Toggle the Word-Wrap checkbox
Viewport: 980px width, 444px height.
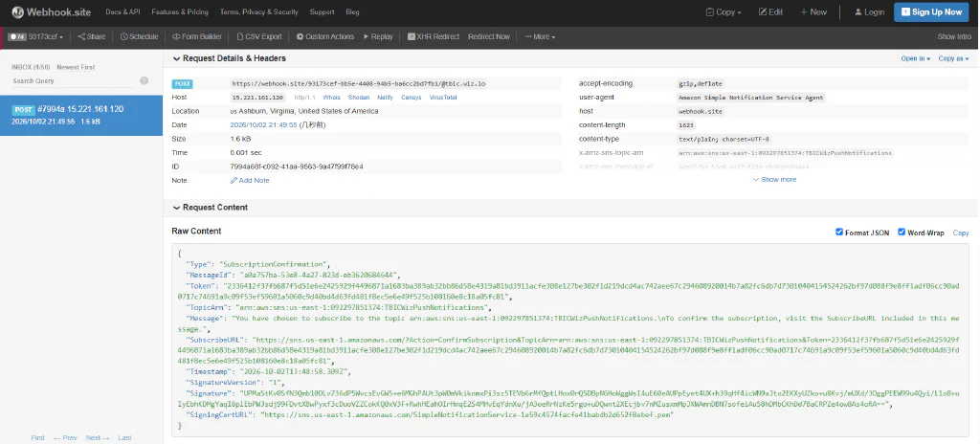pos(902,232)
